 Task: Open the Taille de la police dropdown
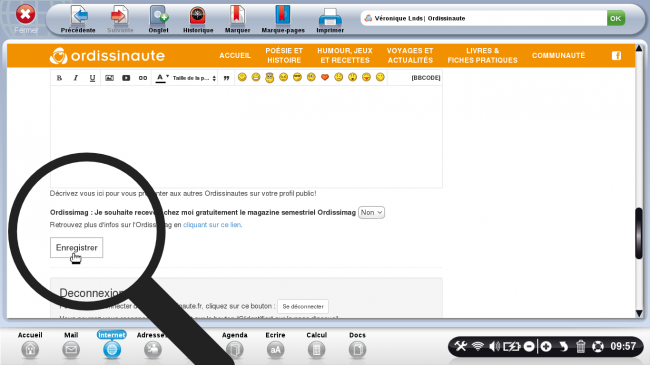(x=194, y=78)
